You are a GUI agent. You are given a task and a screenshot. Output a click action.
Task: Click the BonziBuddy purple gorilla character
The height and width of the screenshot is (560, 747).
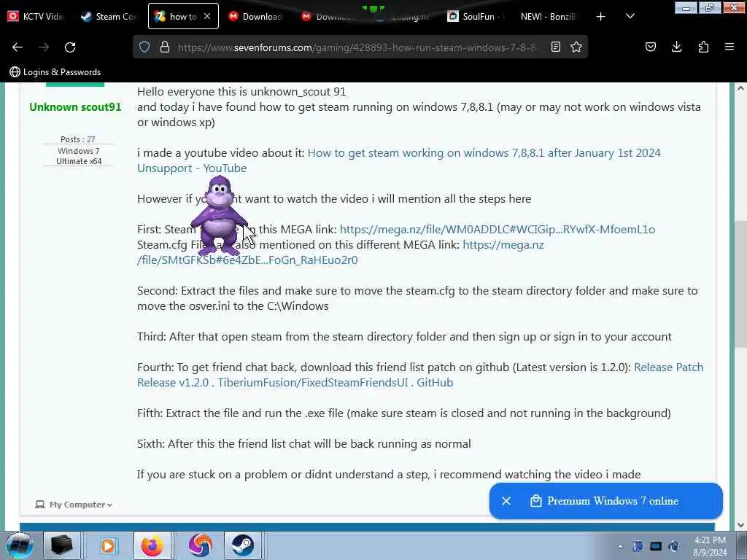coord(219,216)
